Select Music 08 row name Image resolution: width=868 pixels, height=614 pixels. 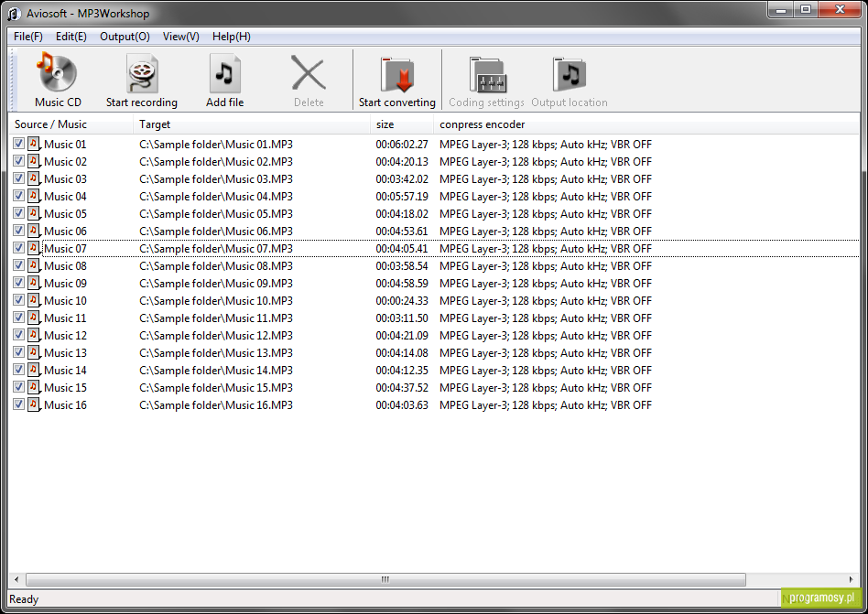pyautogui.click(x=65, y=266)
